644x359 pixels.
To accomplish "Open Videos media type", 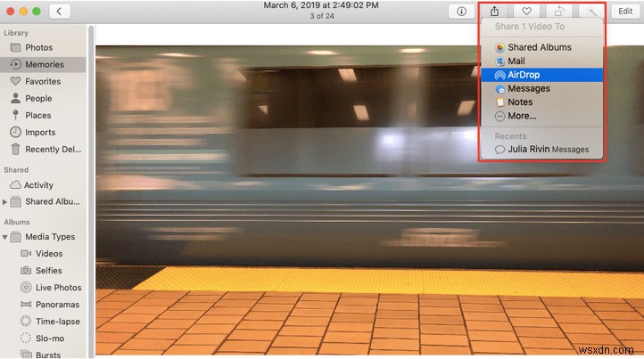I will (43, 254).
